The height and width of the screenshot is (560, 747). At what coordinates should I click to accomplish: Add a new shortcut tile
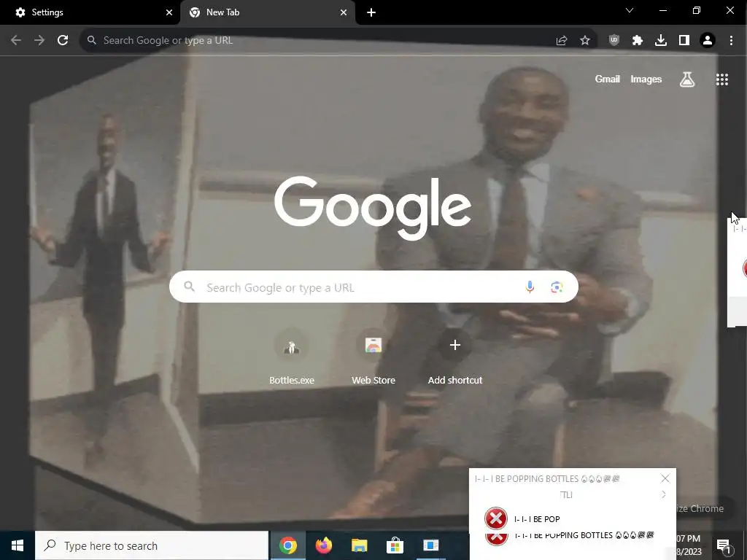(455, 357)
